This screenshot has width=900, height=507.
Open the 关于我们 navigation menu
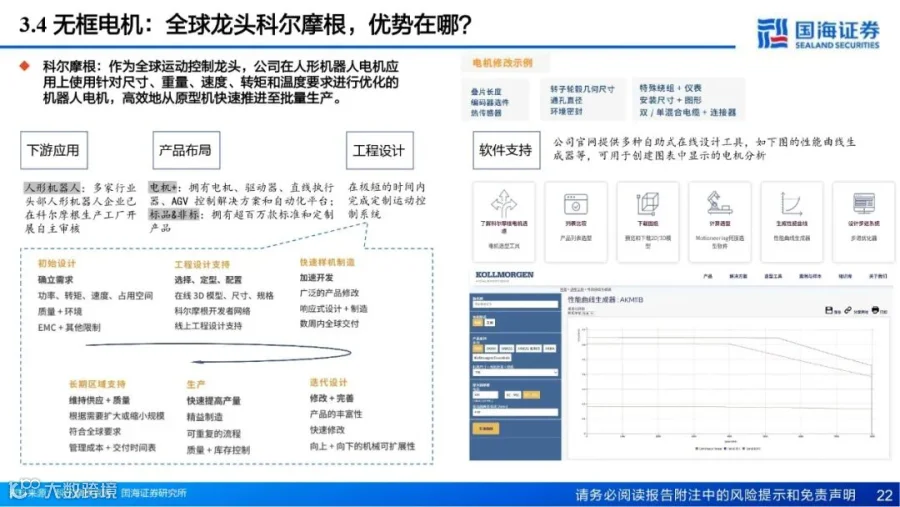coord(877,276)
